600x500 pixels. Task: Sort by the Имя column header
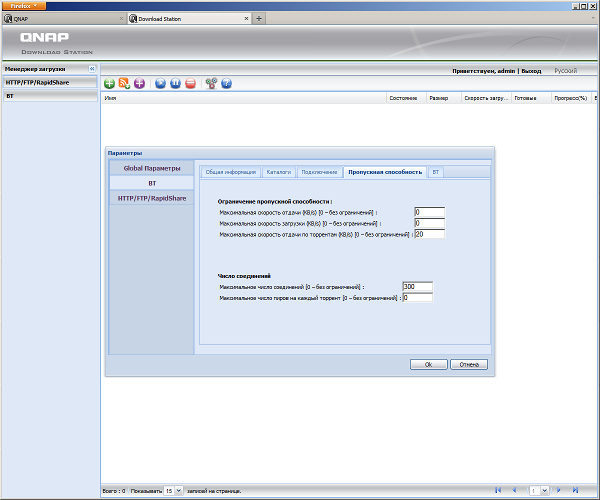click(244, 98)
